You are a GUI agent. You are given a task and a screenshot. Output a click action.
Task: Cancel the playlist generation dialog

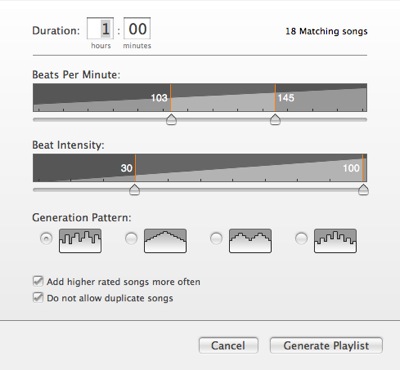coord(228,345)
